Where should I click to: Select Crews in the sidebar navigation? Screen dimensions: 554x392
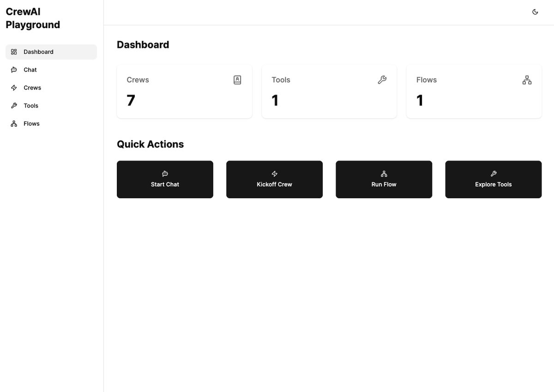(x=32, y=88)
